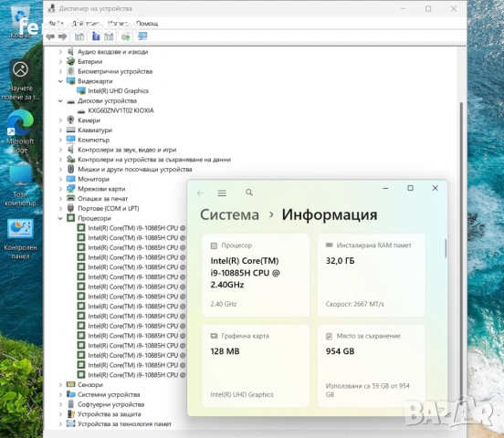The height and width of the screenshot is (438, 504).
Task: Click the Портове (COM и LPT) icon
Action: 70,208
